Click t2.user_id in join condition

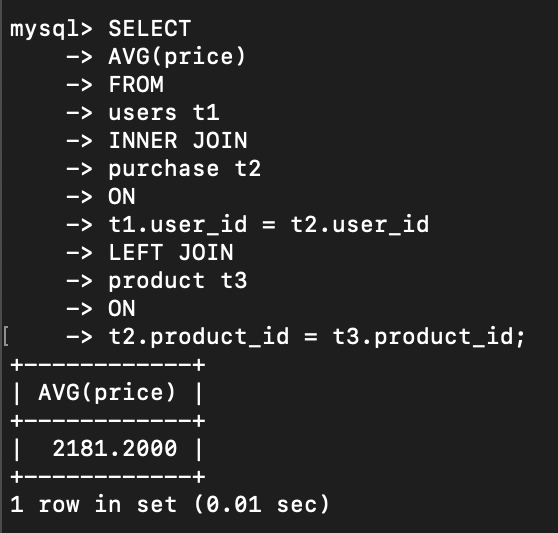(x=360, y=225)
